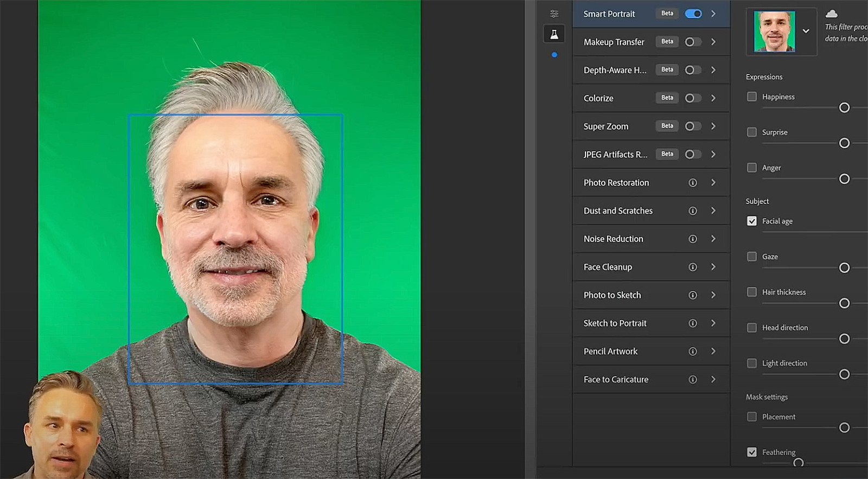Show info for Noise Reduction filter
The image size is (868, 479).
[x=693, y=239]
